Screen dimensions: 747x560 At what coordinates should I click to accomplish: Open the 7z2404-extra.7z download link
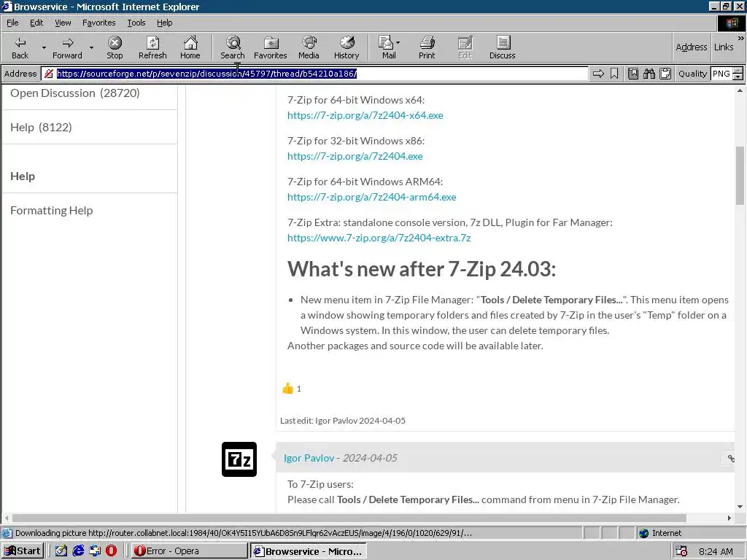379,238
